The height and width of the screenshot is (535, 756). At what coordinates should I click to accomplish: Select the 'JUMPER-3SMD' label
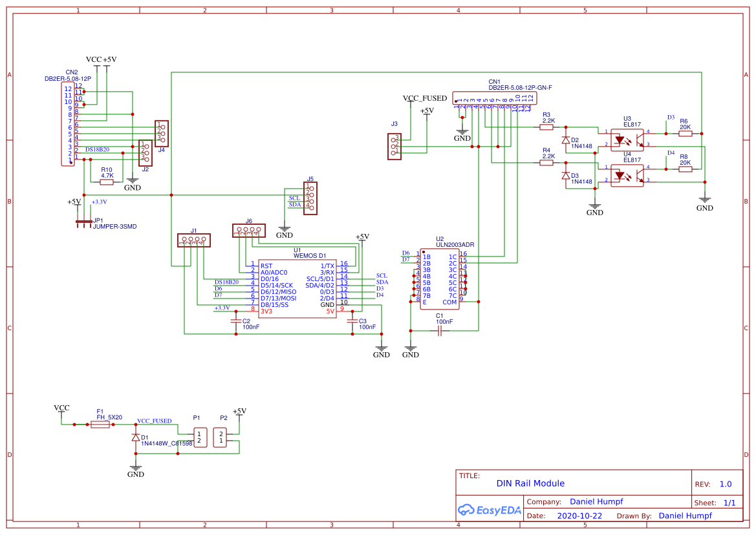114,226
